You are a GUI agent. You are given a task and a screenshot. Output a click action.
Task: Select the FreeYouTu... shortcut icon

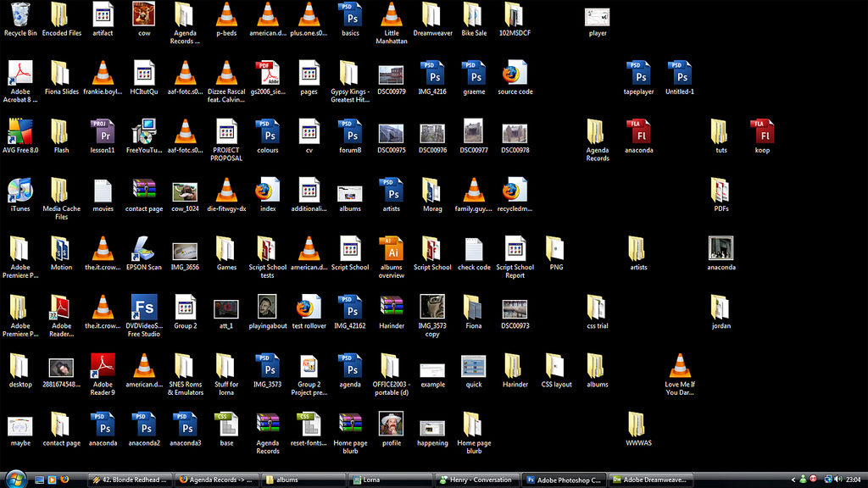(144, 131)
